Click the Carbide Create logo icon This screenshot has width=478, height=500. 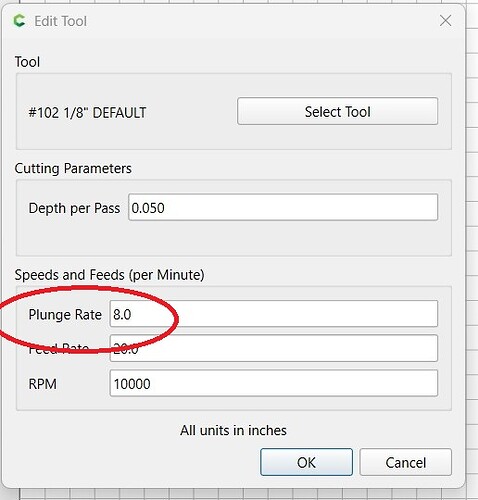coord(19,21)
